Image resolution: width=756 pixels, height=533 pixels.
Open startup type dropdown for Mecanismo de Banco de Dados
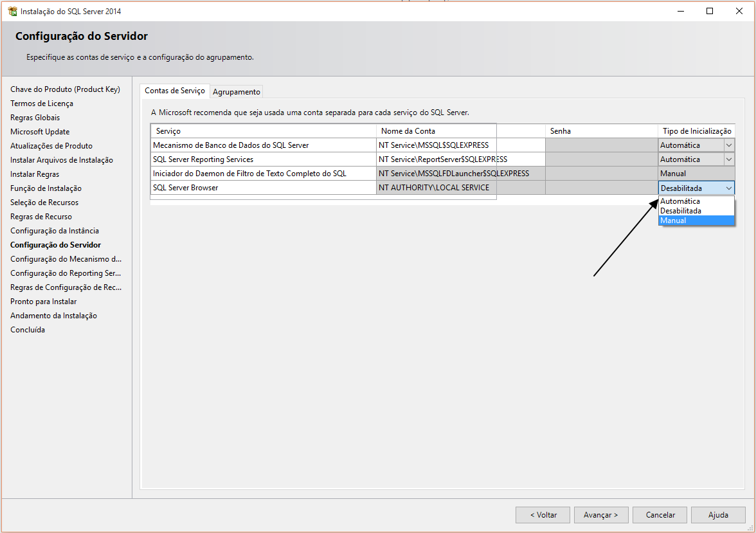729,145
